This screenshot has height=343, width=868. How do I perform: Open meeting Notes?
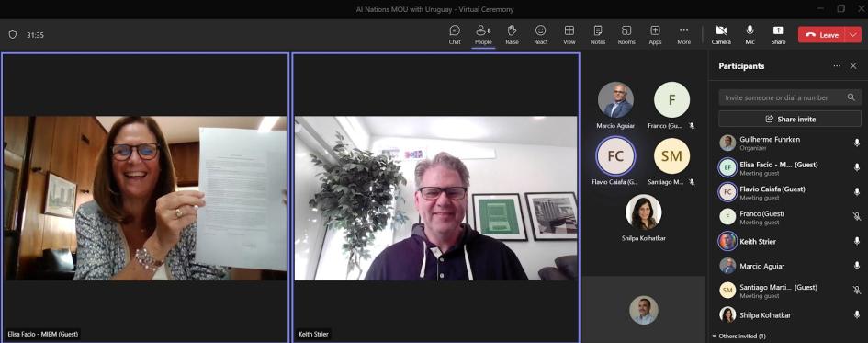click(x=598, y=35)
